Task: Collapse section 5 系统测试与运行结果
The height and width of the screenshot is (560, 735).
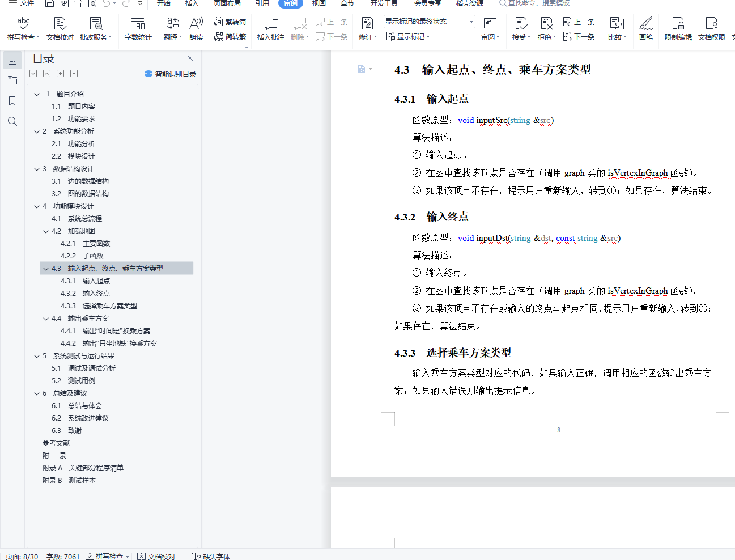Action: pos(37,356)
